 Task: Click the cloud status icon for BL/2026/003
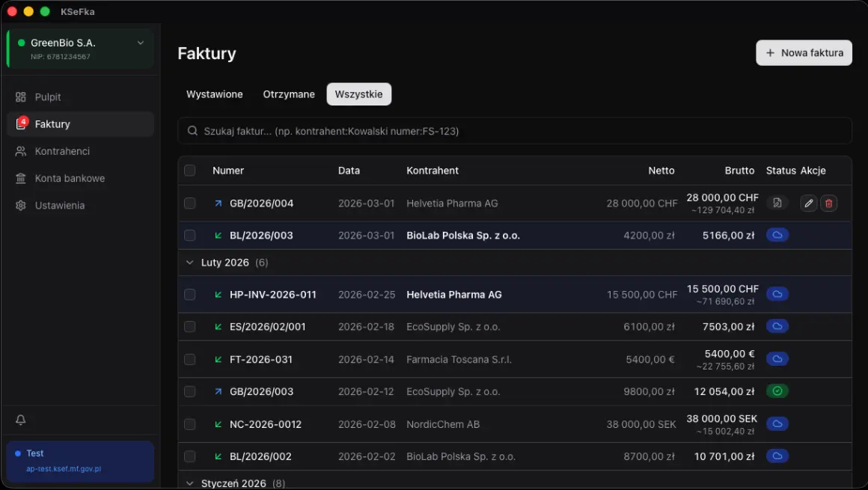pyautogui.click(x=777, y=235)
